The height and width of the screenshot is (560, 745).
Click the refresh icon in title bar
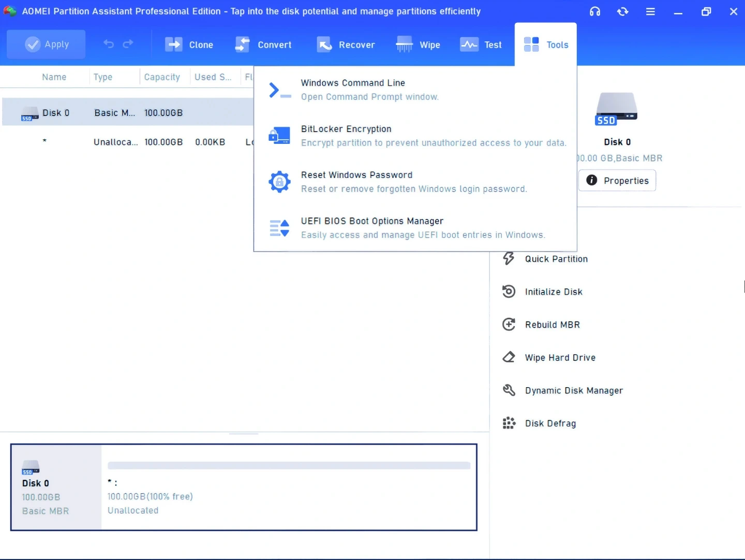pyautogui.click(x=622, y=11)
